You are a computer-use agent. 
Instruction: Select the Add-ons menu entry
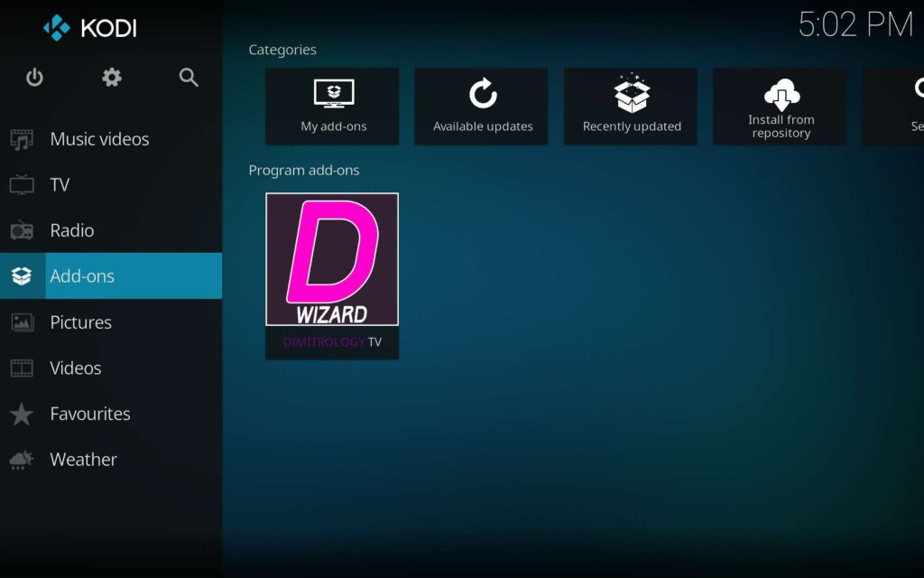click(x=111, y=276)
